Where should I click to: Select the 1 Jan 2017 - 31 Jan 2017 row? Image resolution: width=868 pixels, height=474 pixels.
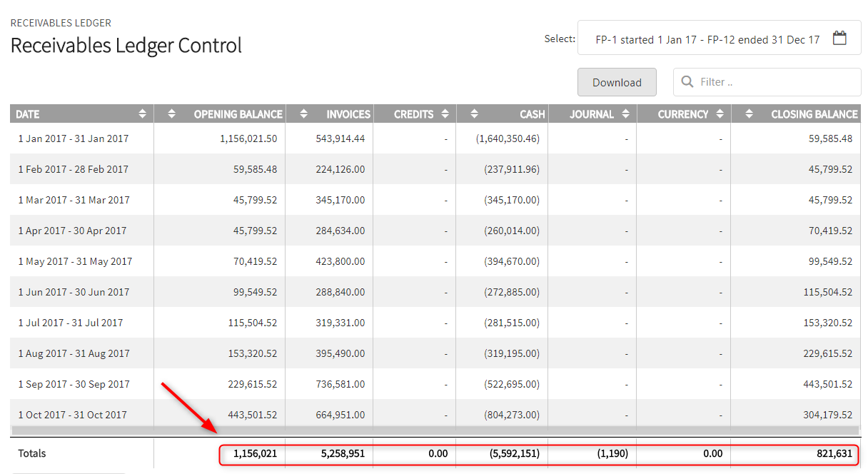(435, 138)
